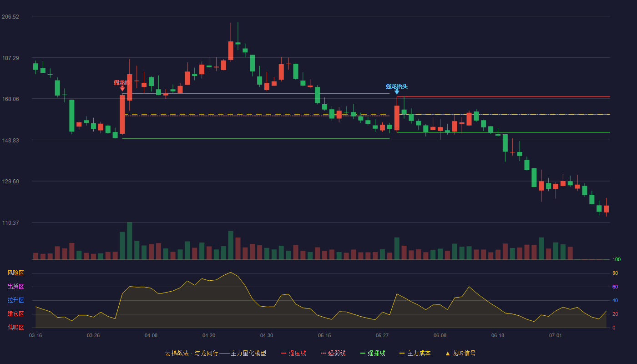Click the 拉升区 zone label

[15, 300]
